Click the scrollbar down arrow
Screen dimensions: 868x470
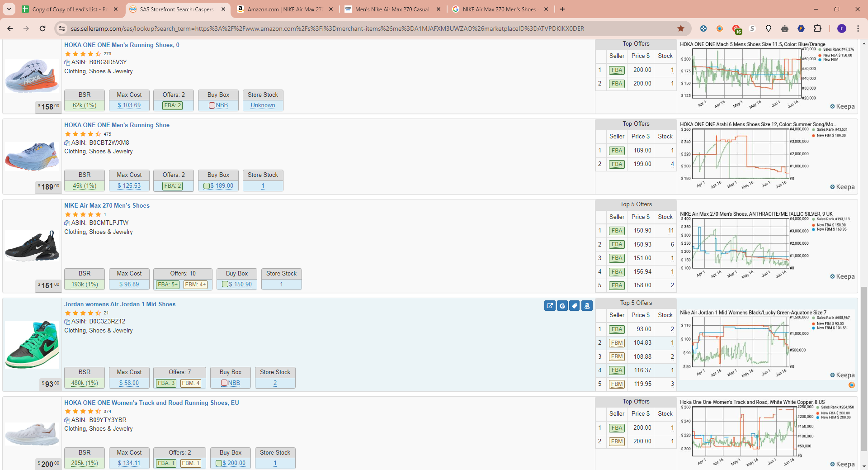864,466
